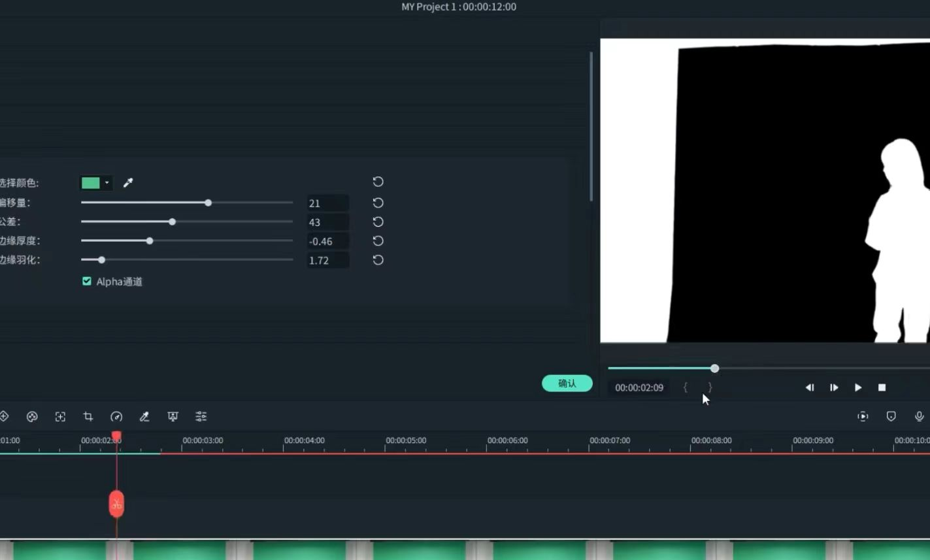This screenshot has width=930, height=560.
Task: Click the alpha matte preview image
Action: 765,190
